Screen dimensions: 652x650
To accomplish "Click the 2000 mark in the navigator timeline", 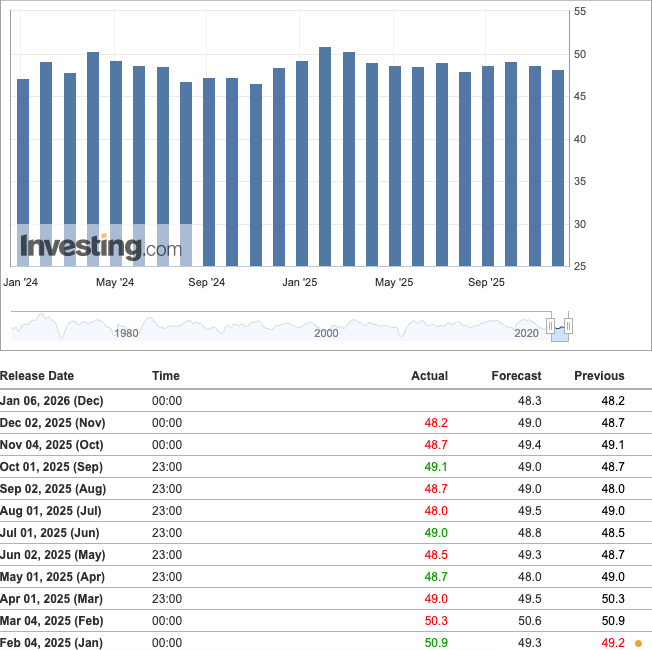I will click(326, 333).
